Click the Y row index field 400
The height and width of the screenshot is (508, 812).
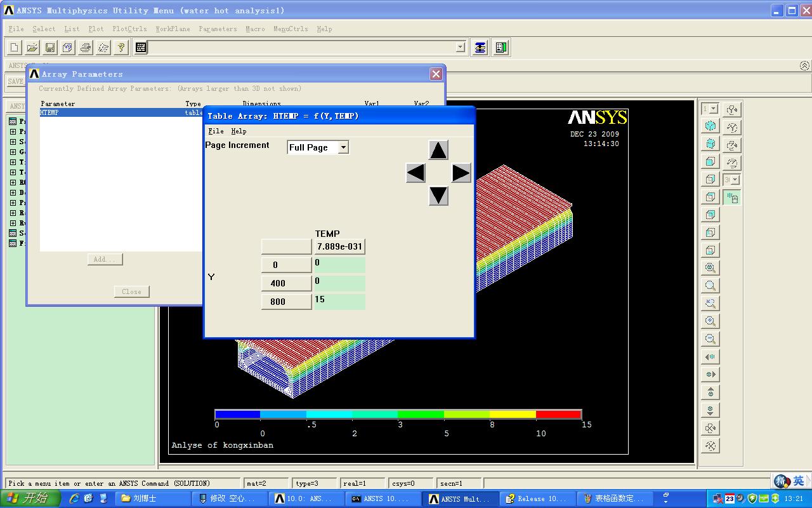[286, 283]
